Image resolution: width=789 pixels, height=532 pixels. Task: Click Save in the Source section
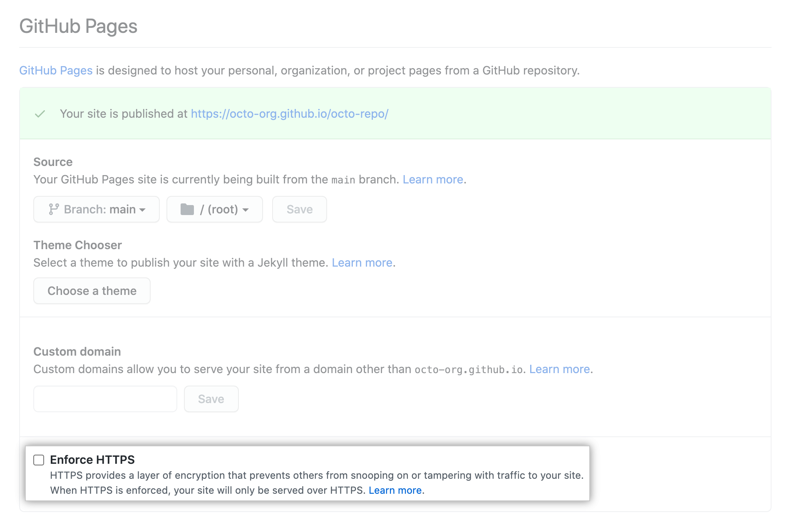pyautogui.click(x=299, y=209)
